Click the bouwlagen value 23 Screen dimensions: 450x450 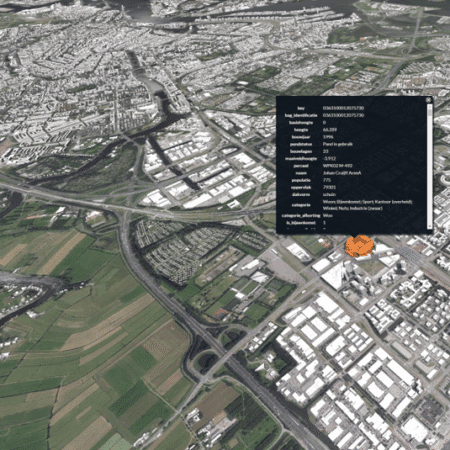point(325,151)
